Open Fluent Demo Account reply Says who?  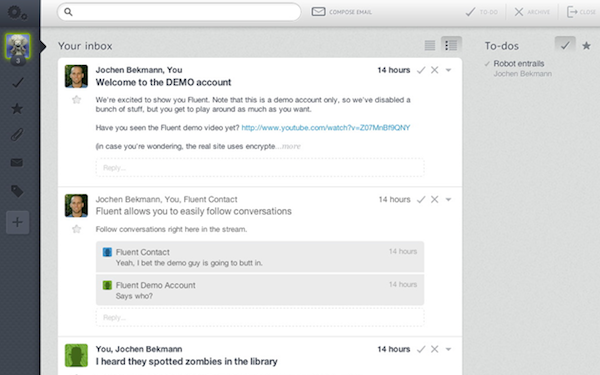pos(260,290)
